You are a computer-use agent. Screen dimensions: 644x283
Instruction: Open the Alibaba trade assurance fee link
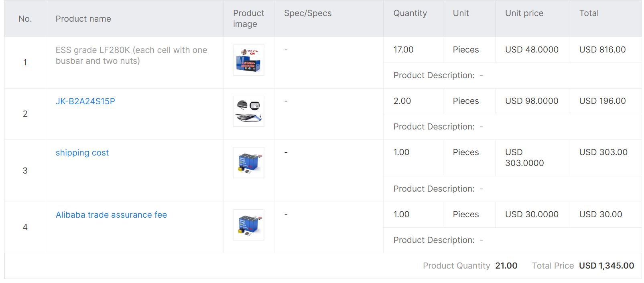(111, 215)
